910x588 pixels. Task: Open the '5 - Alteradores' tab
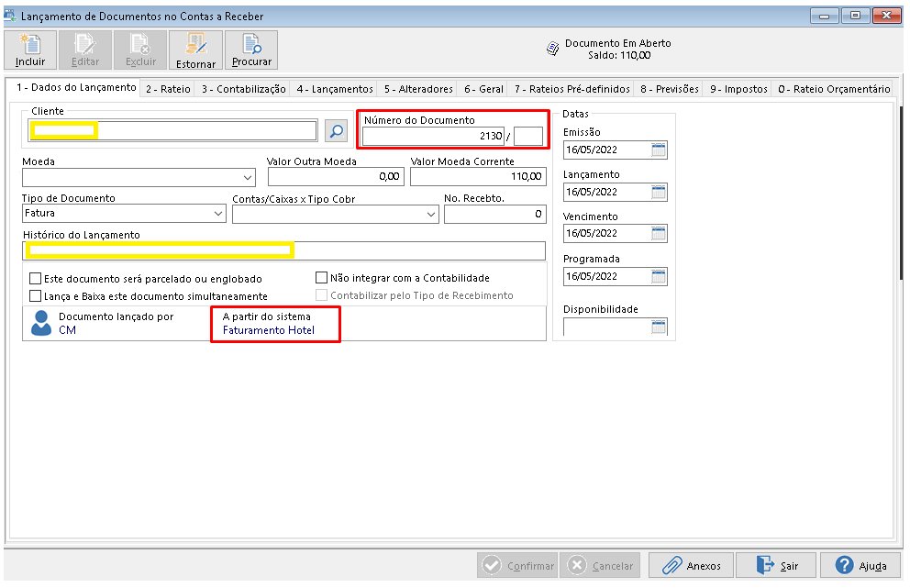(x=418, y=89)
